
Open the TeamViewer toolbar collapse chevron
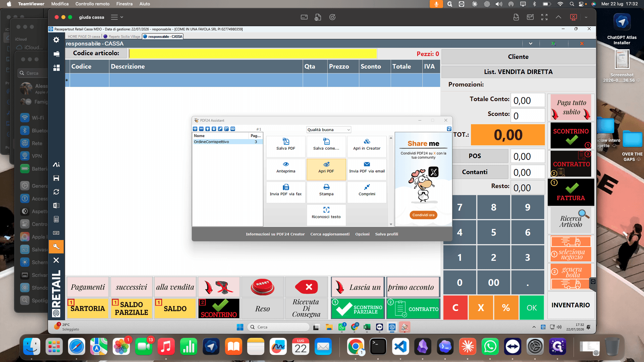click(x=558, y=17)
